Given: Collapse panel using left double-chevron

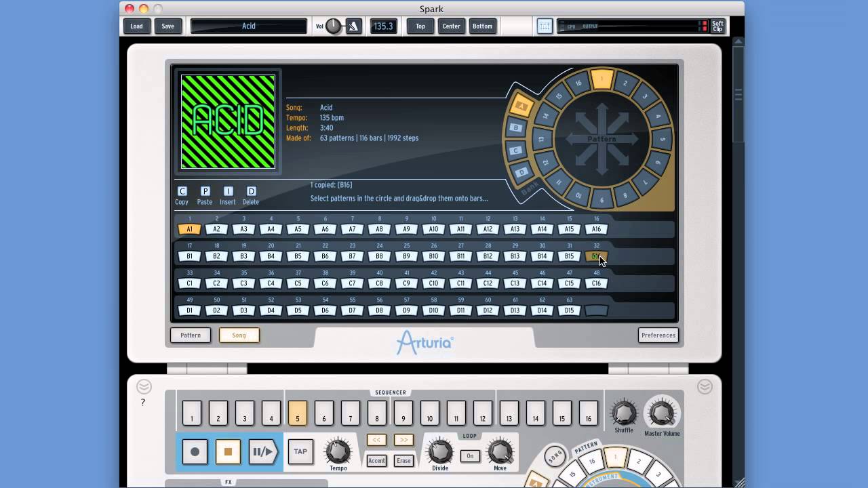Looking at the screenshot, I should tap(144, 387).
